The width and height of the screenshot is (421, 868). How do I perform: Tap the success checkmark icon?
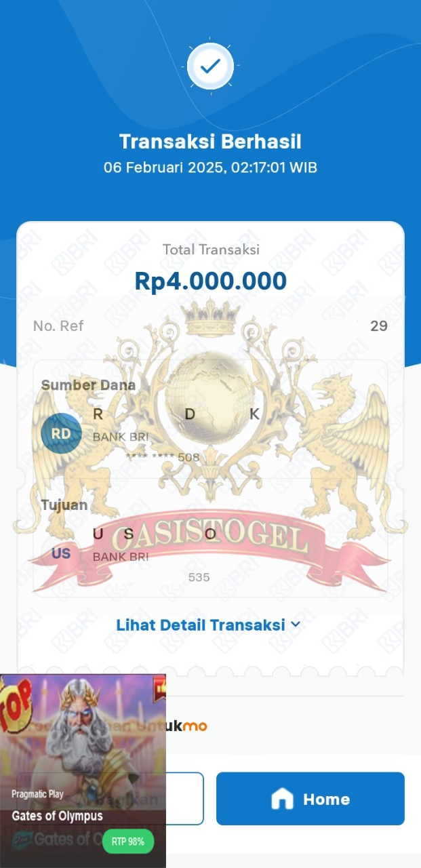[x=210, y=66]
